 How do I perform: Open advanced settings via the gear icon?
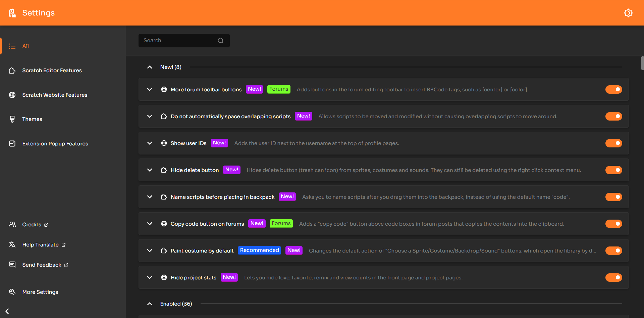point(629,13)
